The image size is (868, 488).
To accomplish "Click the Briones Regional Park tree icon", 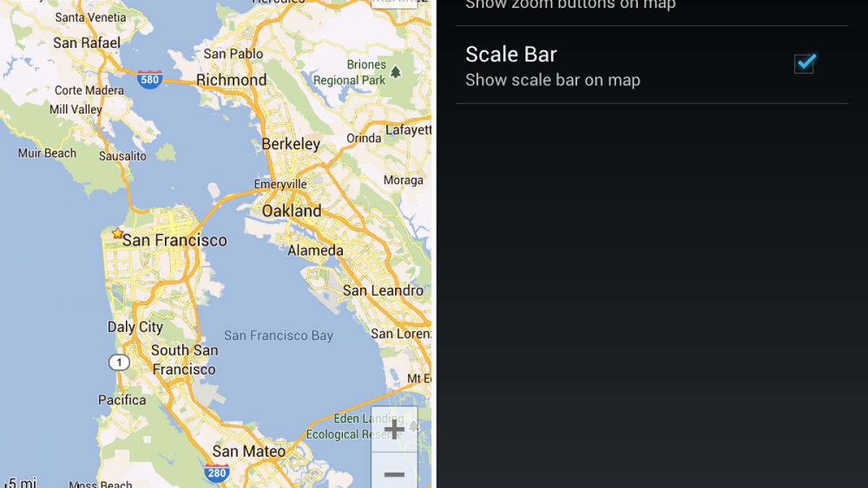I will pos(396,72).
